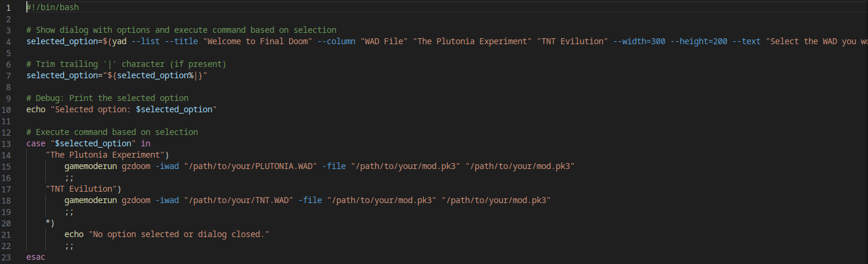Click the 'Trim trailing' comment line

click(126, 64)
